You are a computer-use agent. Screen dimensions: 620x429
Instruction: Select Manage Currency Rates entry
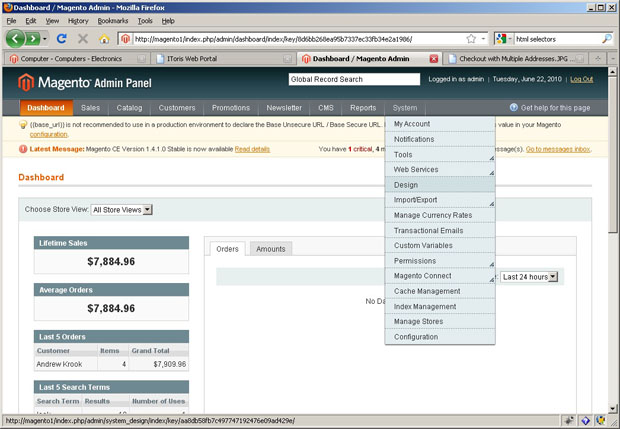440,215
